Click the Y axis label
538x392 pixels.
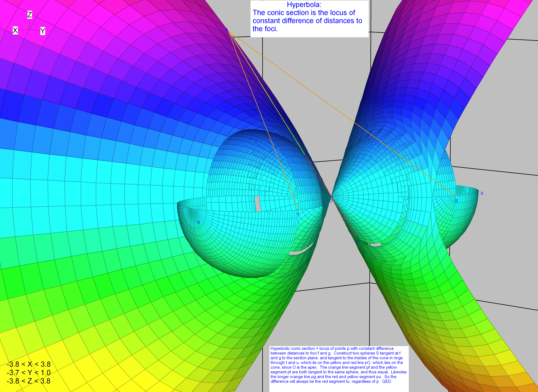42,31
